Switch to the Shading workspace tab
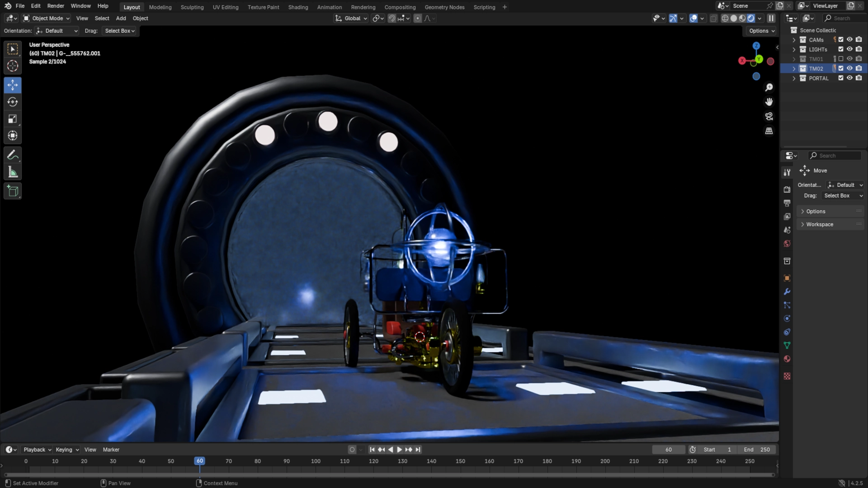 pyautogui.click(x=298, y=7)
